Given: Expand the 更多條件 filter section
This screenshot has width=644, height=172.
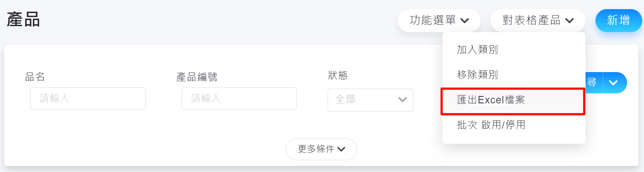Looking at the screenshot, I should tap(321, 149).
